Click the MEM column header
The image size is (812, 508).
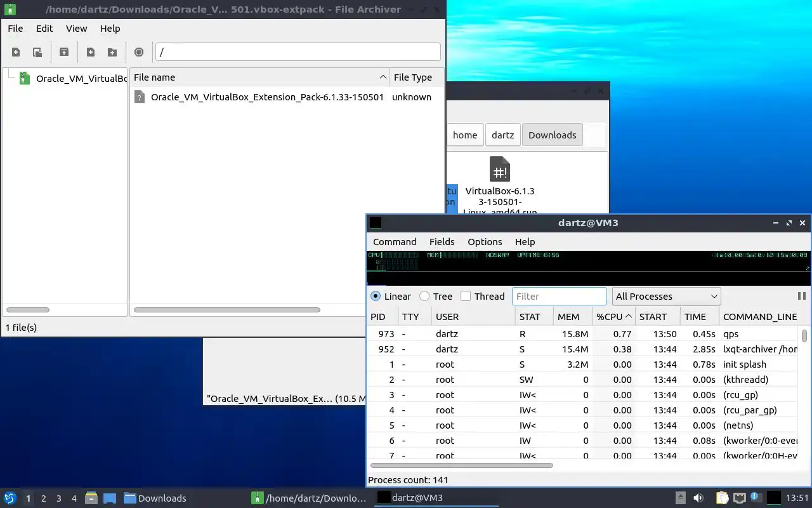click(x=573, y=316)
